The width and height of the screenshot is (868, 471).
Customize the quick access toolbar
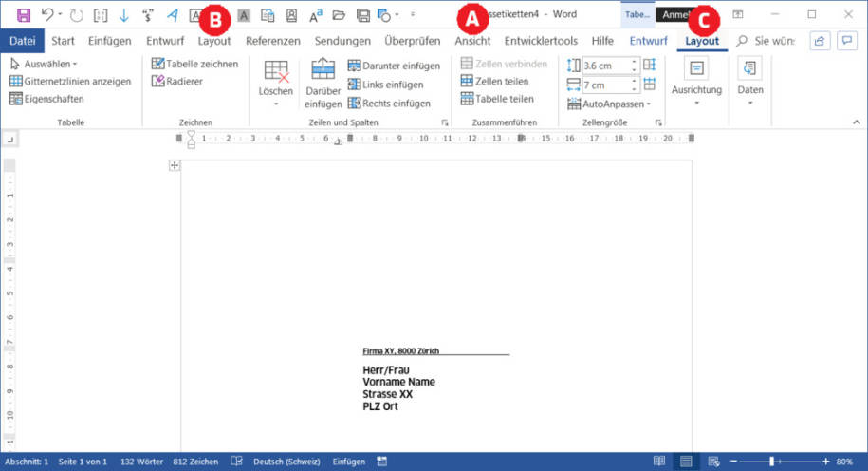coord(413,15)
